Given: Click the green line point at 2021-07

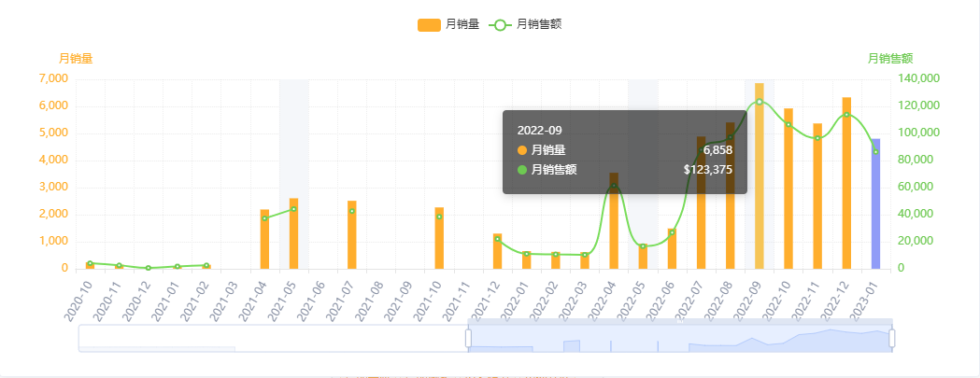Looking at the screenshot, I should pyautogui.click(x=352, y=211).
